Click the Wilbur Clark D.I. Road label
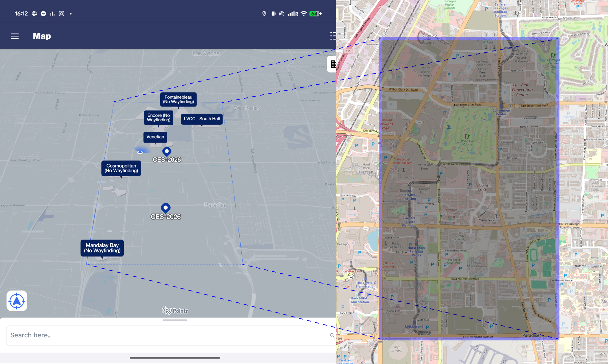 (x=403, y=90)
